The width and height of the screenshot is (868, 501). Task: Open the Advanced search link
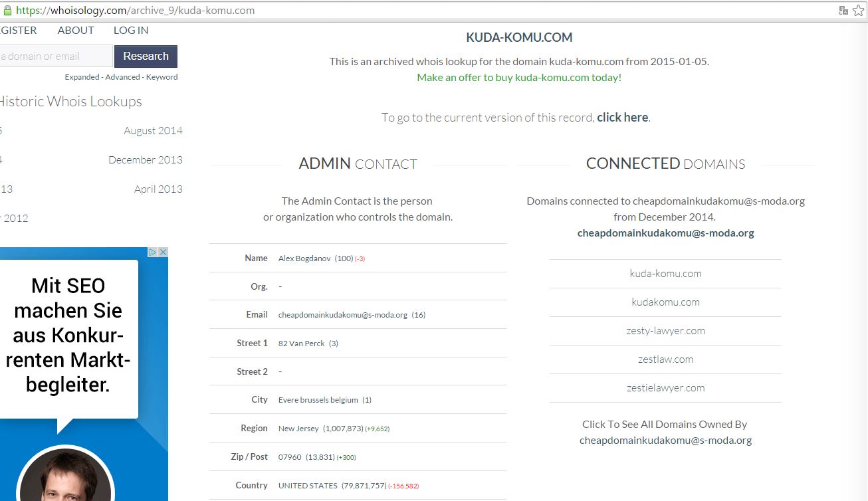pyautogui.click(x=123, y=77)
